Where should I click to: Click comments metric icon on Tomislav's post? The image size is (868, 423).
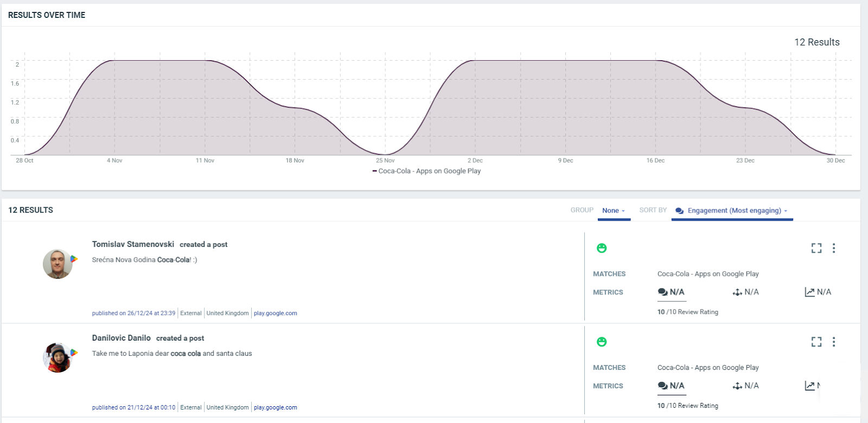[x=662, y=292]
